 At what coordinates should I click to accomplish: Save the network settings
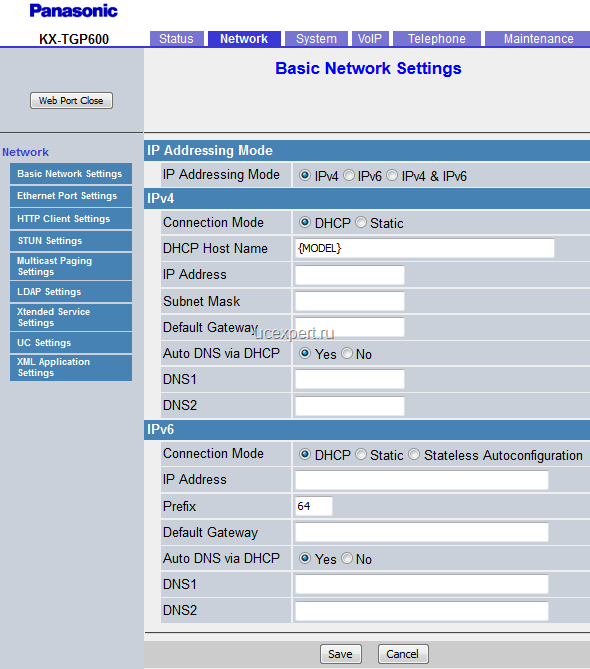point(340,654)
